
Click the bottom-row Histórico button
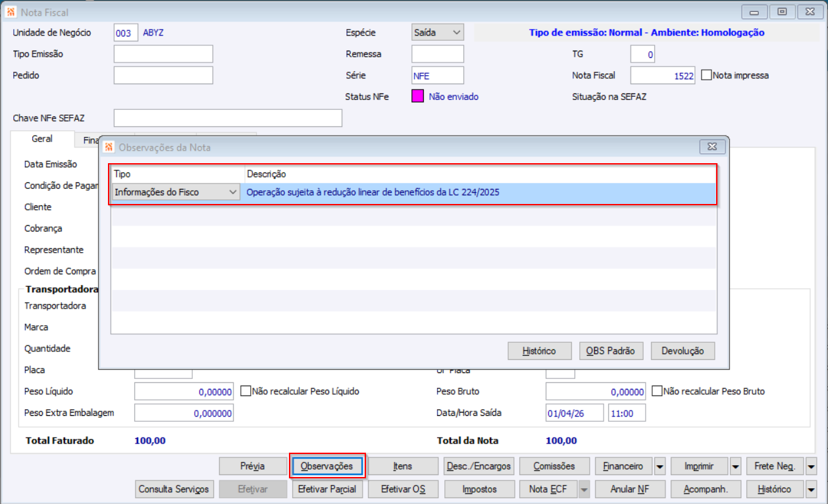click(775, 489)
